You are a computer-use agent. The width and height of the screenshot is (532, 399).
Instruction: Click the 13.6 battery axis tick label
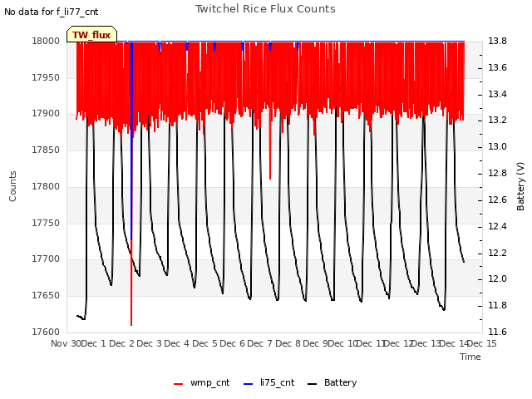coord(497,67)
